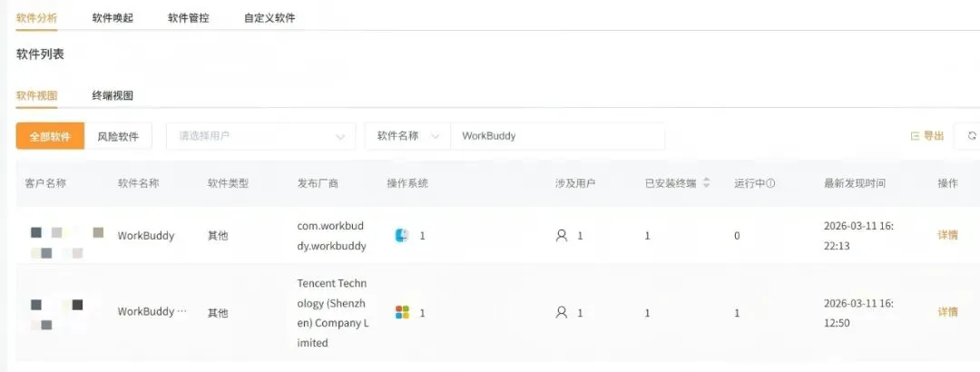
Task: Open the 自定义软件 tab
Action: click(269, 18)
